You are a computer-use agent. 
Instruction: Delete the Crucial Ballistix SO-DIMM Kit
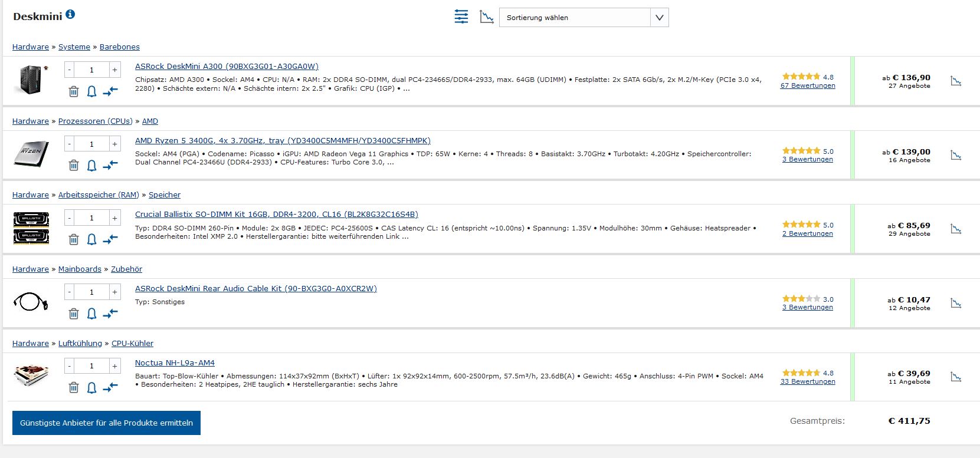point(74,239)
